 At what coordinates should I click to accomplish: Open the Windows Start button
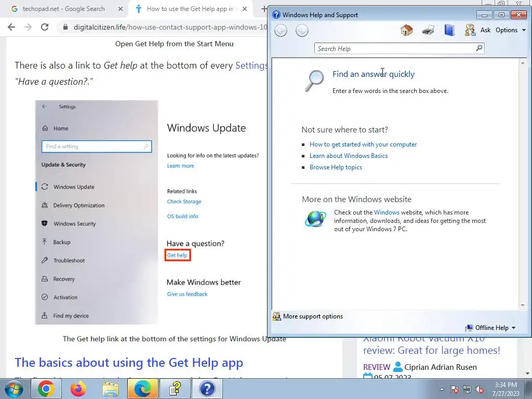pyautogui.click(x=14, y=389)
